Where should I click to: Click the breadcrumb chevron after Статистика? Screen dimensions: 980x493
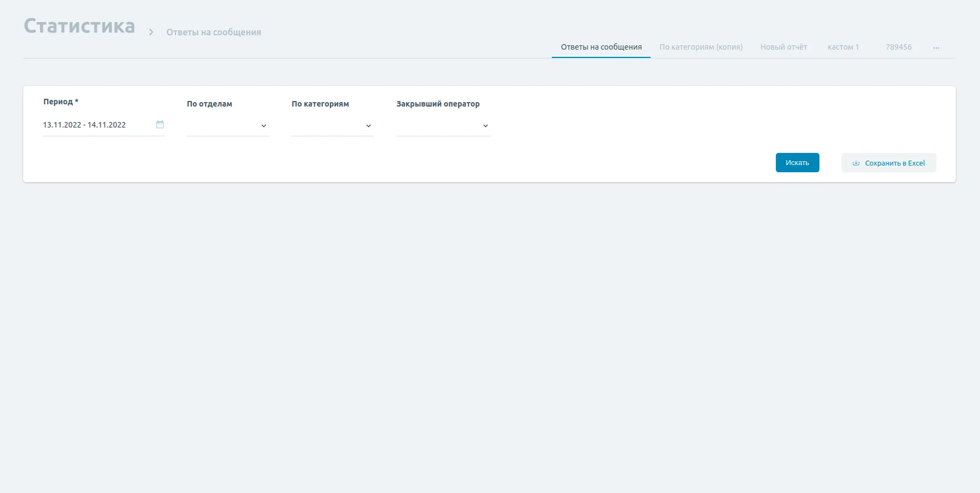pyautogui.click(x=151, y=32)
